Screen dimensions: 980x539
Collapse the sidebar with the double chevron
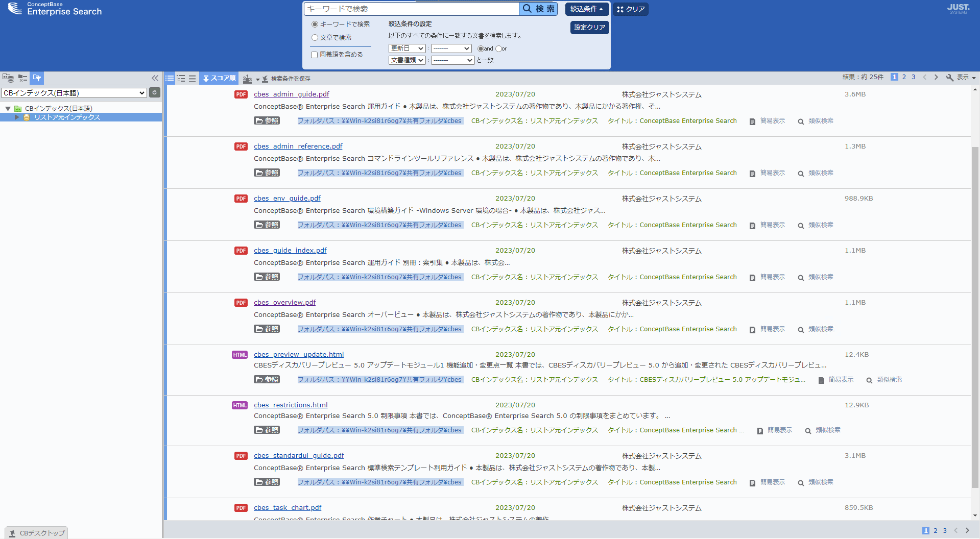pos(155,78)
